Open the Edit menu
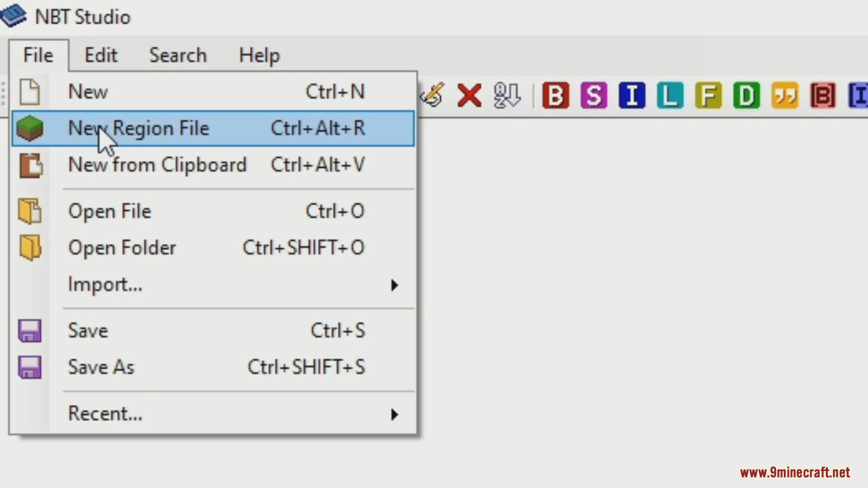 [x=101, y=55]
